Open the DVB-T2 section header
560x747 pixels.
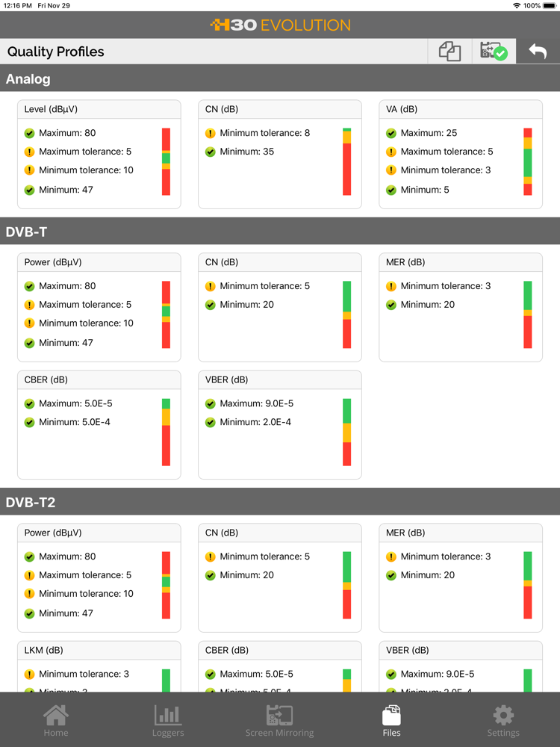[280, 502]
